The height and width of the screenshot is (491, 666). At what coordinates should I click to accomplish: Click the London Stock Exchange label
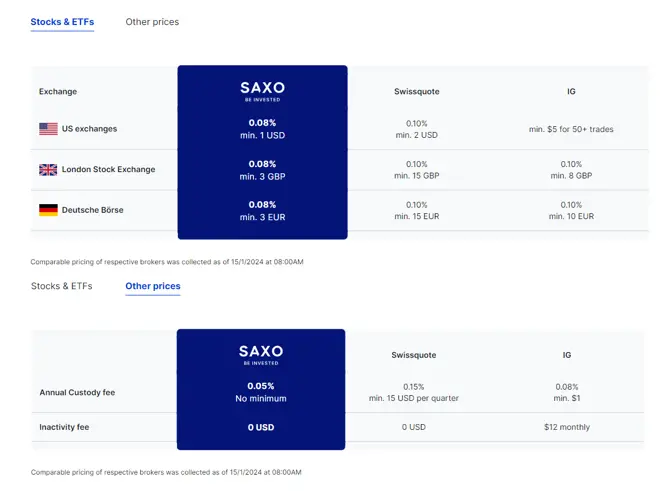click(108, 169)
